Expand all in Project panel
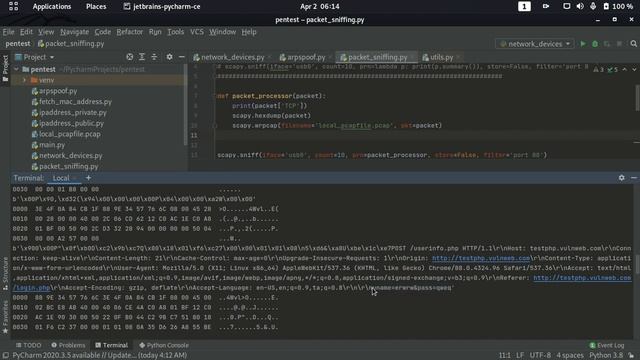 pyautogui.click(x=142, y=57)
